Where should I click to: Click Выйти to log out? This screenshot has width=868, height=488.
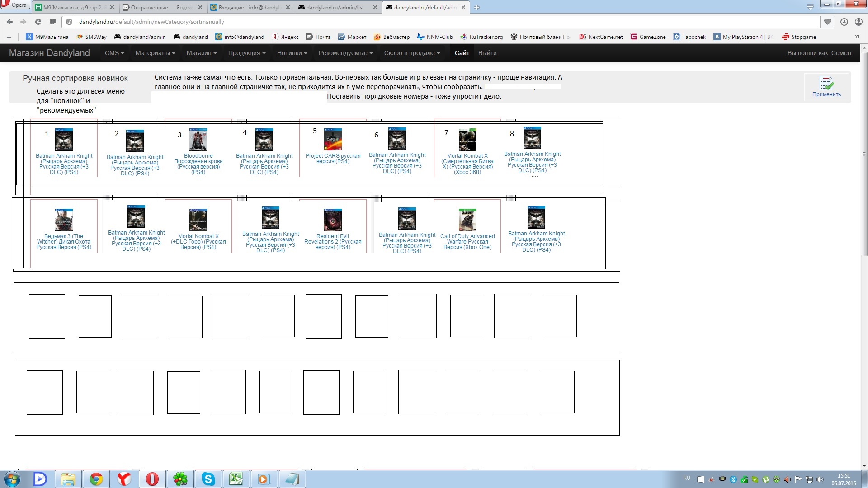click(x=487, y=53)
